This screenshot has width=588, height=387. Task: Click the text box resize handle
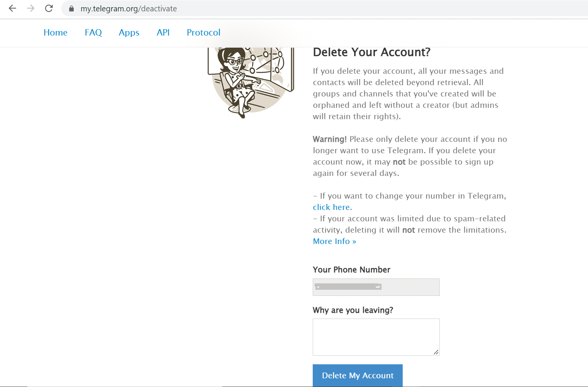(x=436, y=352)
